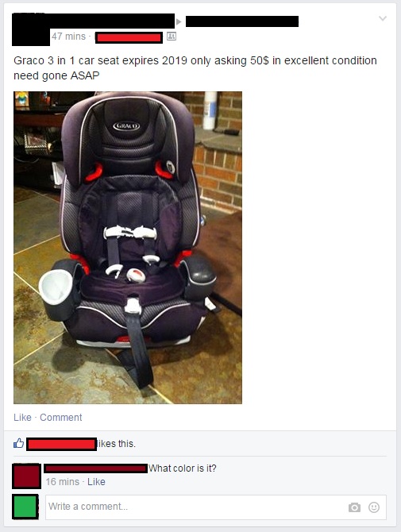Click the redacted name who likes this

point(61,444)
